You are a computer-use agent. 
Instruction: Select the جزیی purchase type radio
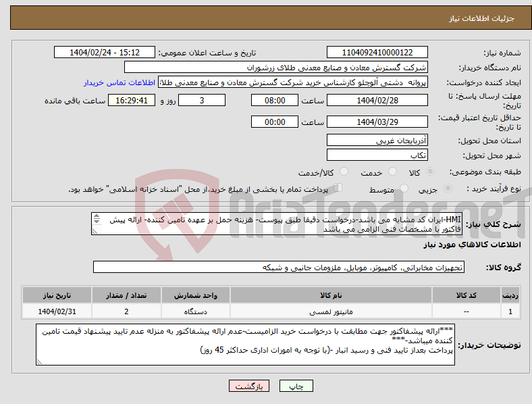[448, 188]
